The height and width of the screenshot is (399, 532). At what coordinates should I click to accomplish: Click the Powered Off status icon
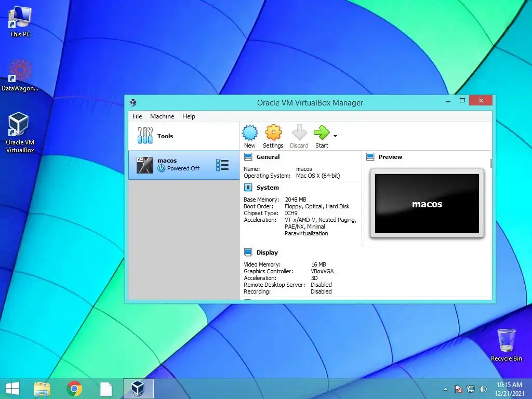[161, 168]
